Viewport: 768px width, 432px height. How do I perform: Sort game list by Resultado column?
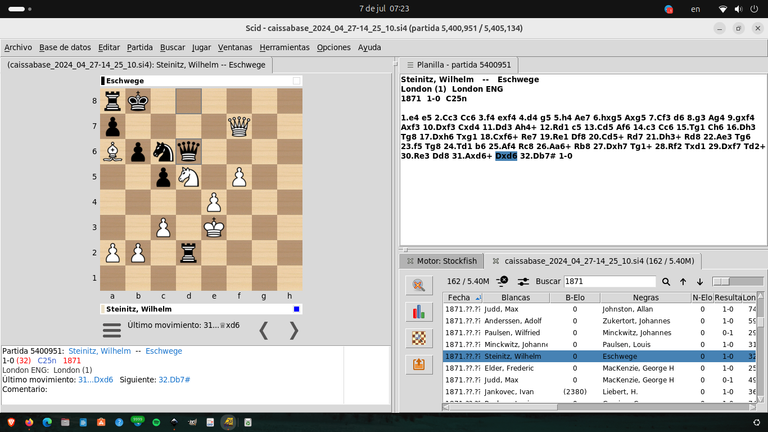point(727,297)
